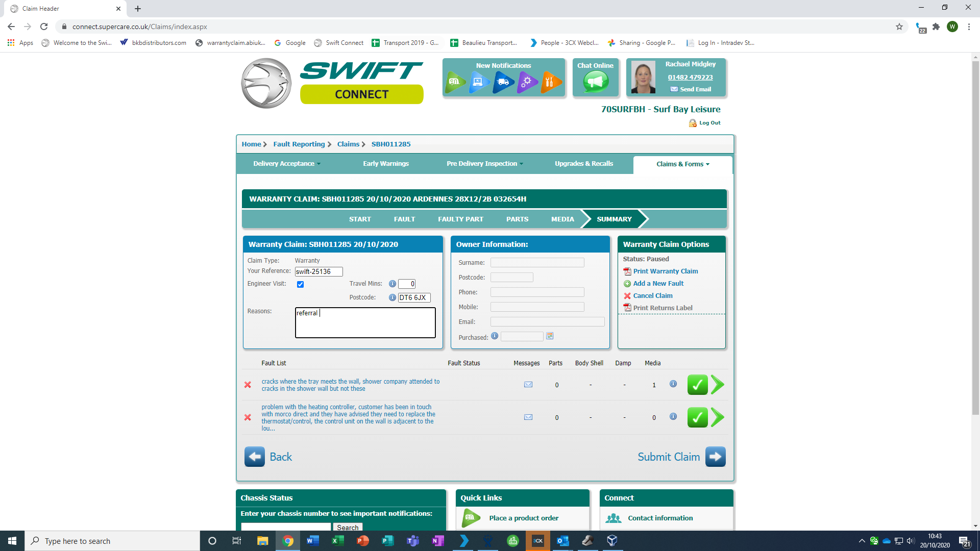Untick the Engineer Visit checkbox
Screen dimensions: 980x551
[300, 284]
